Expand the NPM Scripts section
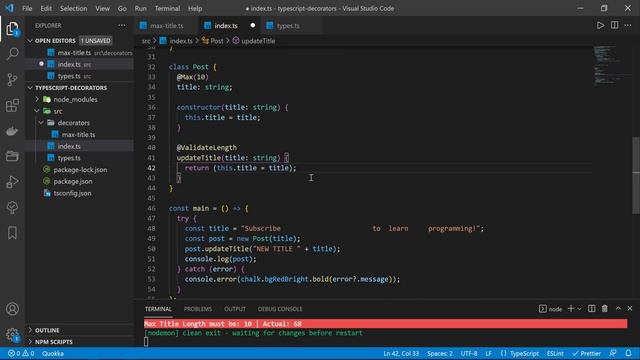Viewport: 640px width, 360px height. pyautogui.click(x=30, y=342)
